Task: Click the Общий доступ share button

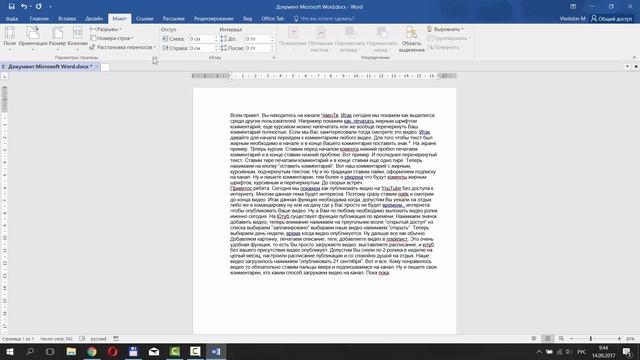Action: 611,19
